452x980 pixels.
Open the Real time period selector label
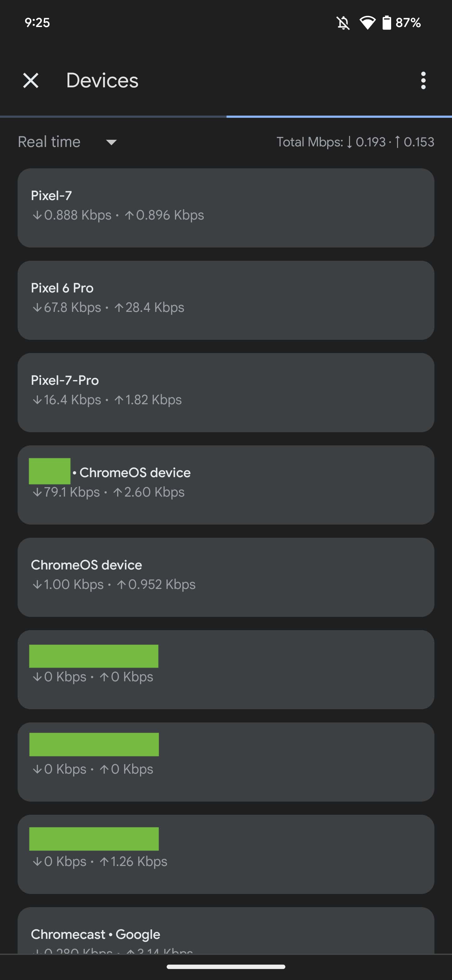pos(49,142)
